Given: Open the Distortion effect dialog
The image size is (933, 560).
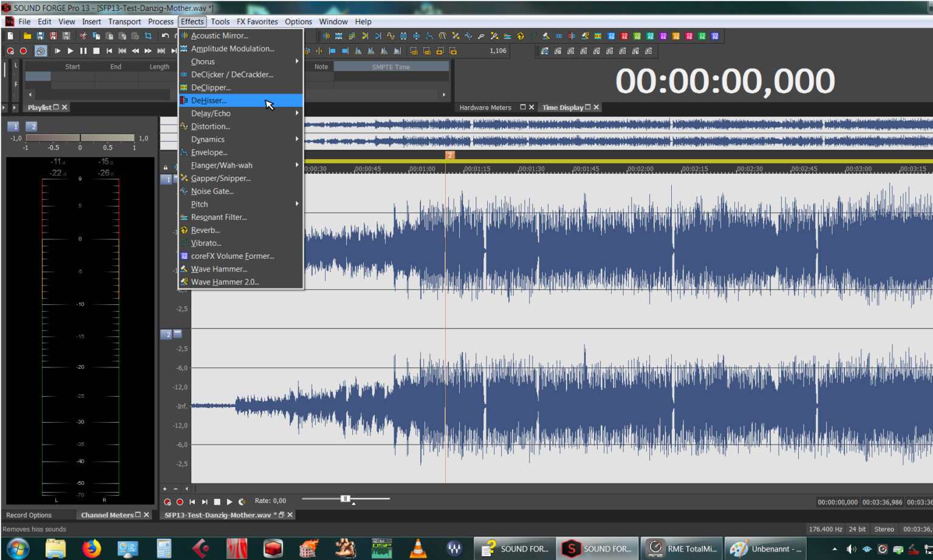Looking at the screenshot, I should pos(241,126).
